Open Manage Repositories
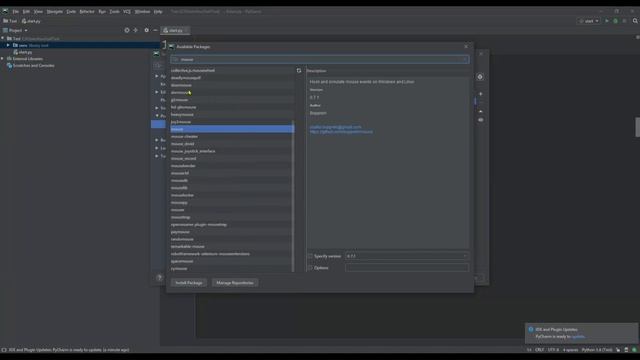This screenshot has height=360, width=640. click(235, 282)
